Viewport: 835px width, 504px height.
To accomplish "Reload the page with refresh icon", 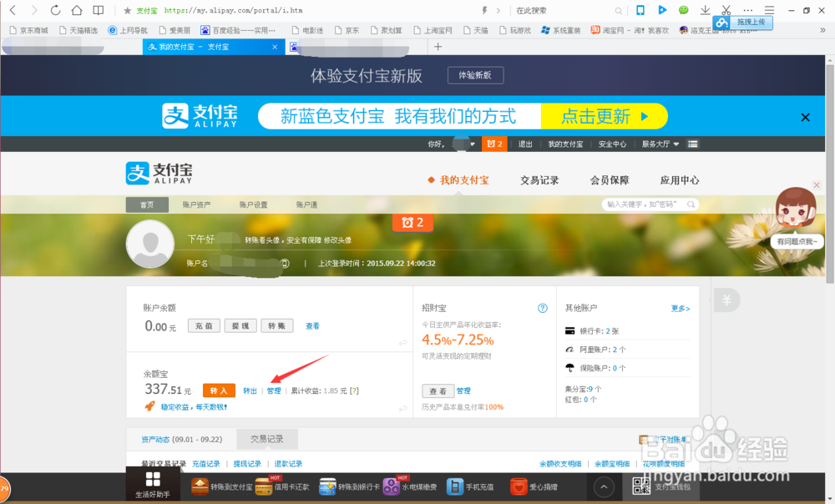I will click(55, 10).
